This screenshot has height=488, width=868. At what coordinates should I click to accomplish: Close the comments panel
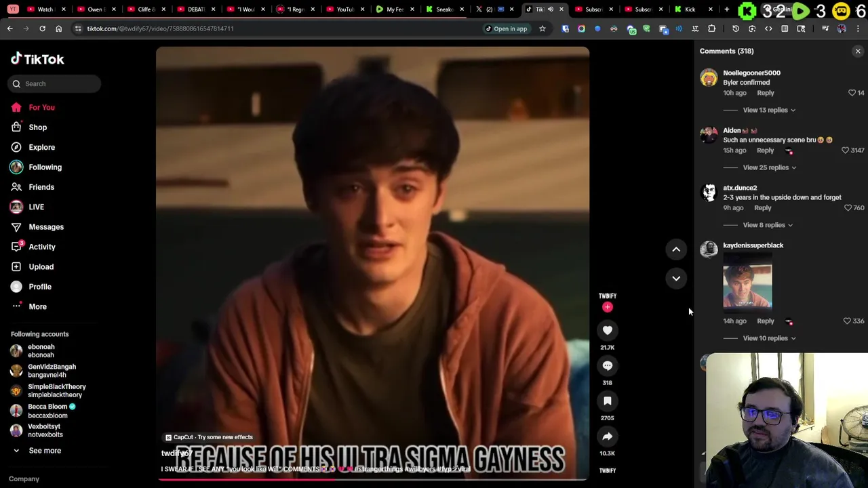[x=858, y=52]
